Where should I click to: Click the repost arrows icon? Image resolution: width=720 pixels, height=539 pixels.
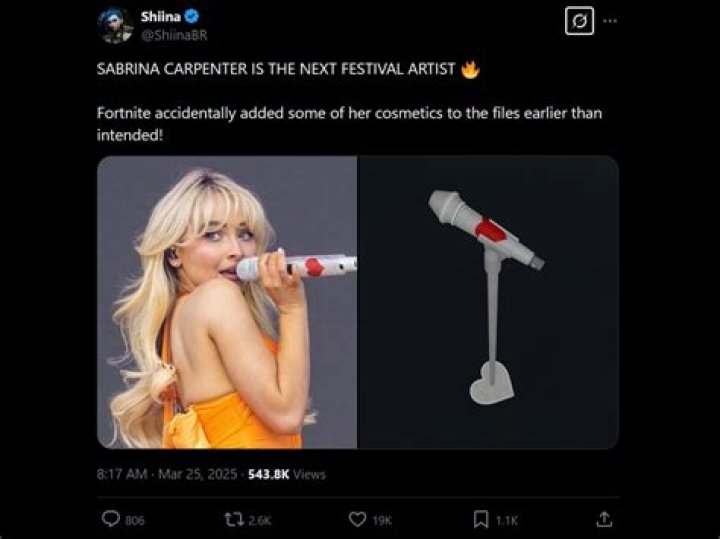[x=237, y=519]
